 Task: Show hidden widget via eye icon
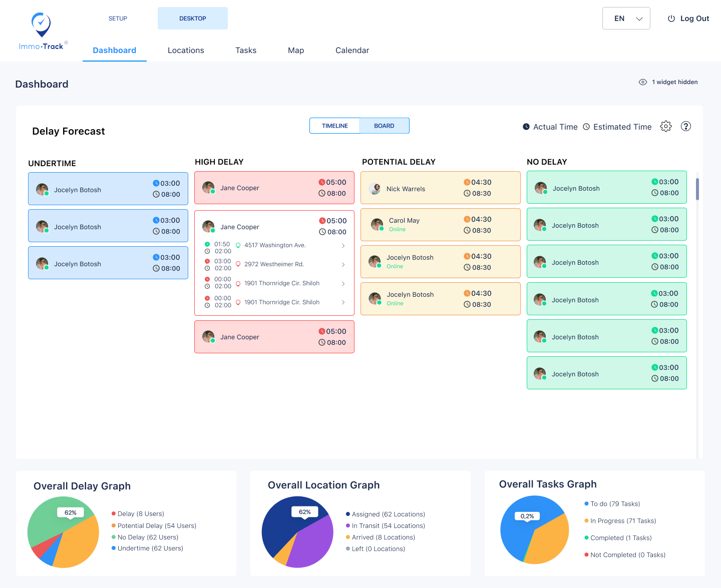click(643, 82)
